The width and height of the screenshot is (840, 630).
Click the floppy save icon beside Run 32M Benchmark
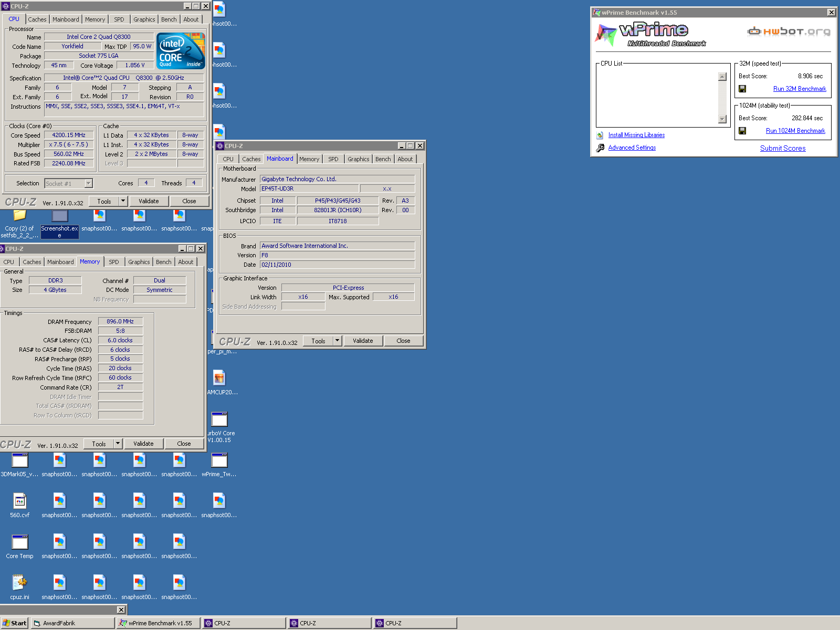point(742,89)
